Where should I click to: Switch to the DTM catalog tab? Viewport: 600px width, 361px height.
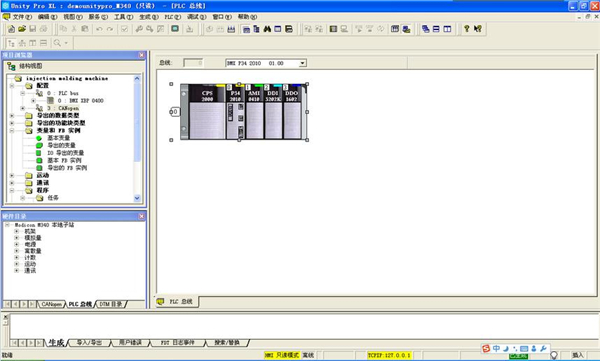pyautogui.click(x=111, y=304)
